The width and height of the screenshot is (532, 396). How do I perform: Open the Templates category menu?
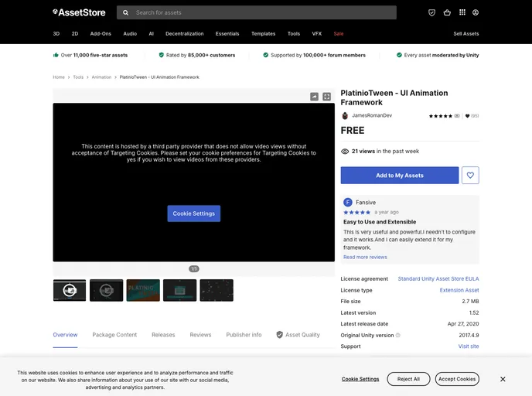(x=263, y=33)
